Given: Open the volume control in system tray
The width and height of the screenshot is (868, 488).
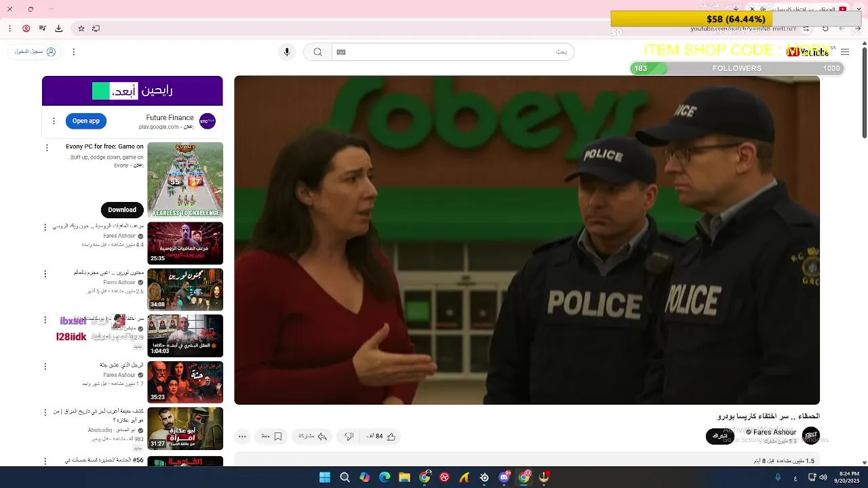Looking at the screenshot, I should click(x=823, y=477).
